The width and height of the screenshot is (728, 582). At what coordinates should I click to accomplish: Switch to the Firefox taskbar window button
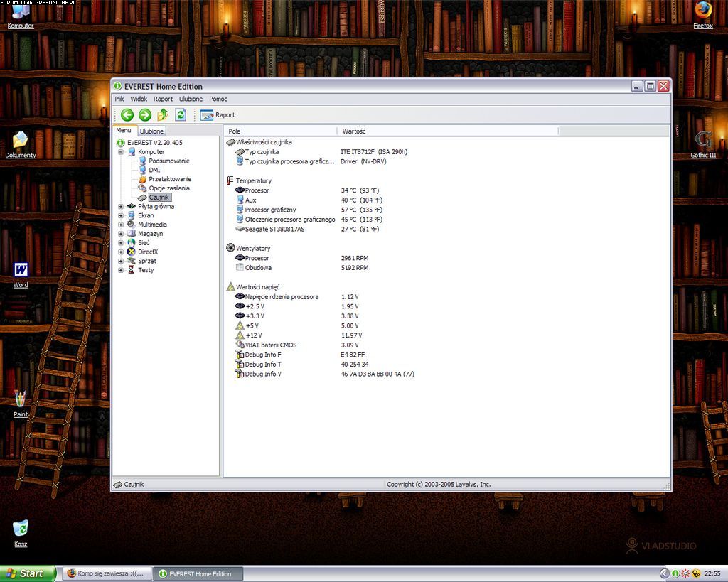[x=105, y=573]
